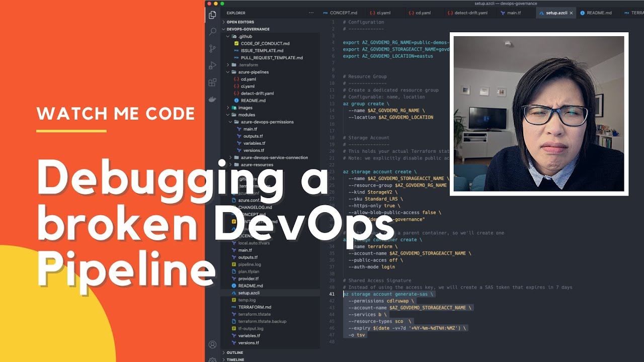Open the Run and Debug view
This screenshot has width=644, height=362.
click(212, 65)
